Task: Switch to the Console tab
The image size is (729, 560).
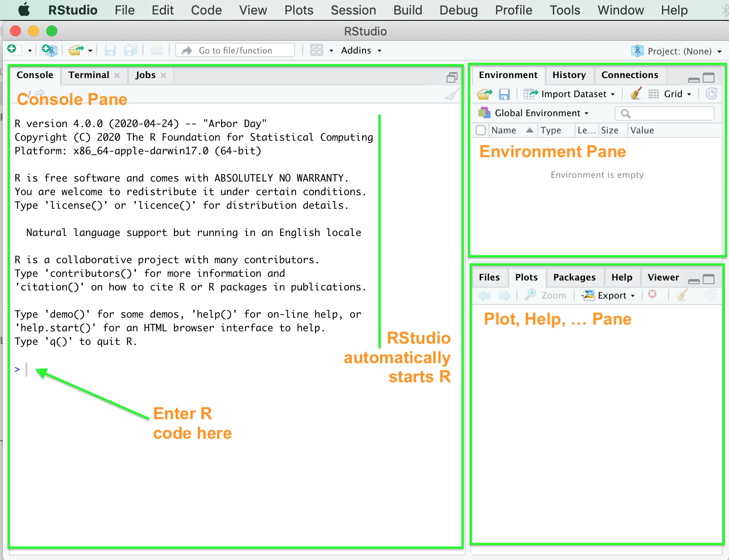Action: click(x=35, y=75)
